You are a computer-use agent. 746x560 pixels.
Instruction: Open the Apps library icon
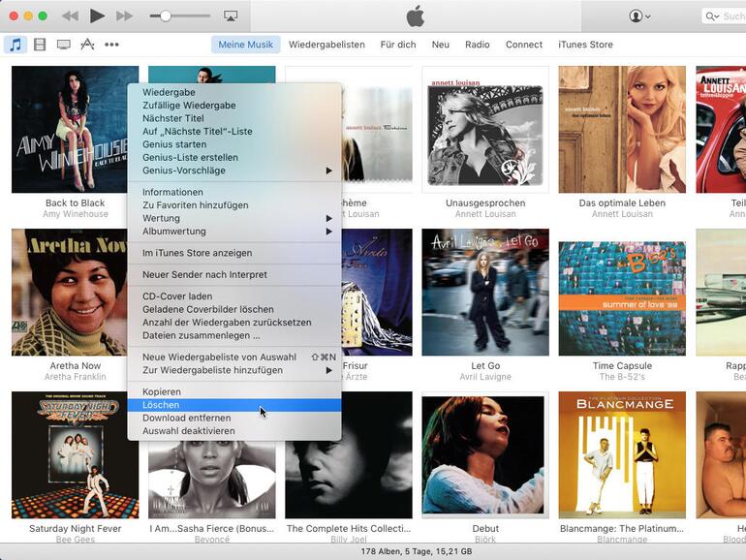87,45
